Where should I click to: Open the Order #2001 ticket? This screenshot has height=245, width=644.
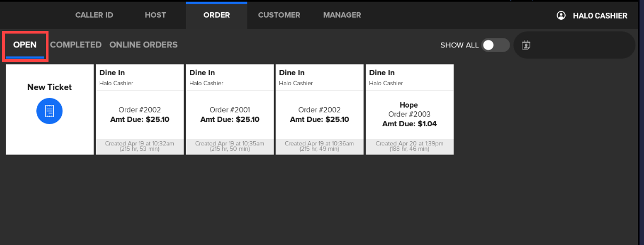(x=230, y=115)
